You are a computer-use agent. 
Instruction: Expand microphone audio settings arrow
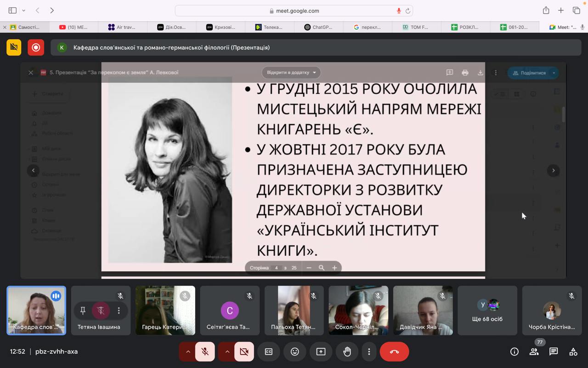pos(187,351)
